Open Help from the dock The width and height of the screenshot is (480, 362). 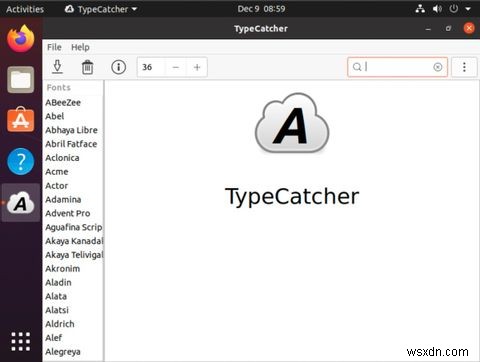(x=21, y=161)
